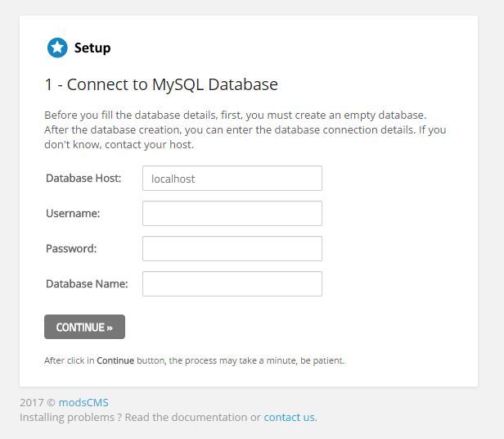Follow the contact us link

point(289,417)
